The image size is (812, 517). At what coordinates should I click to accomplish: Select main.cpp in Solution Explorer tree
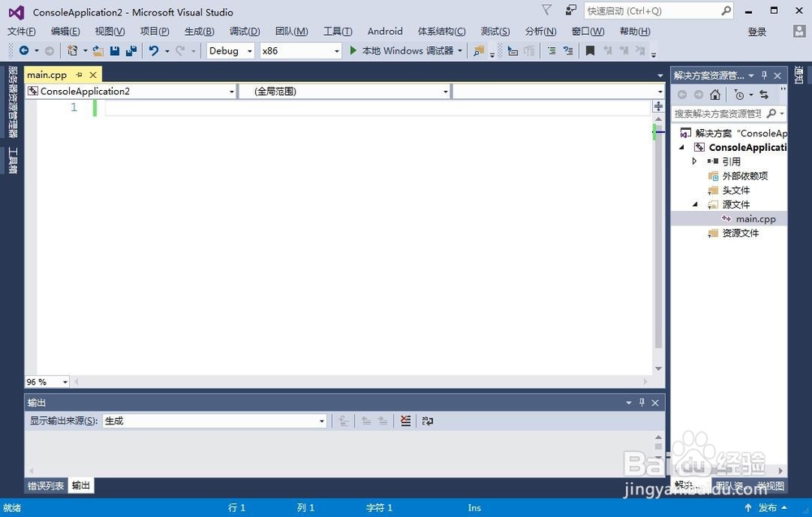click(x=755, y=219)
